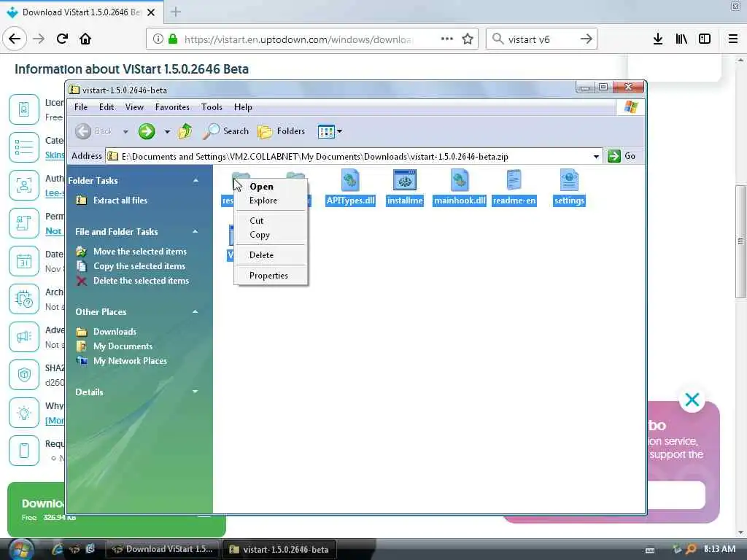Image resolution: width=747 pixels, height=560 pixels.
Task: Click the Up folder icon in toolbar
Action: pyautogui.click(x=185, y=131)
